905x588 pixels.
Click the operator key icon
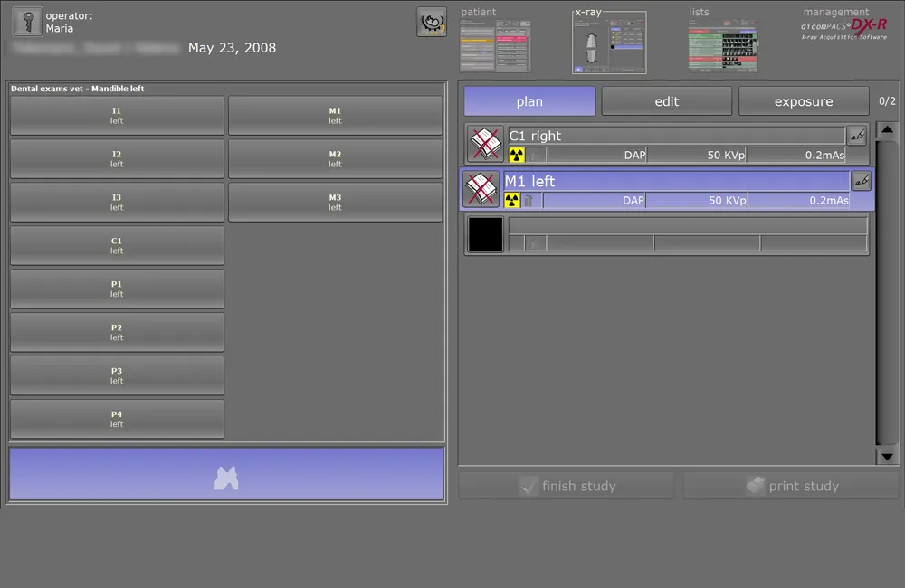[x=27, y=23]
